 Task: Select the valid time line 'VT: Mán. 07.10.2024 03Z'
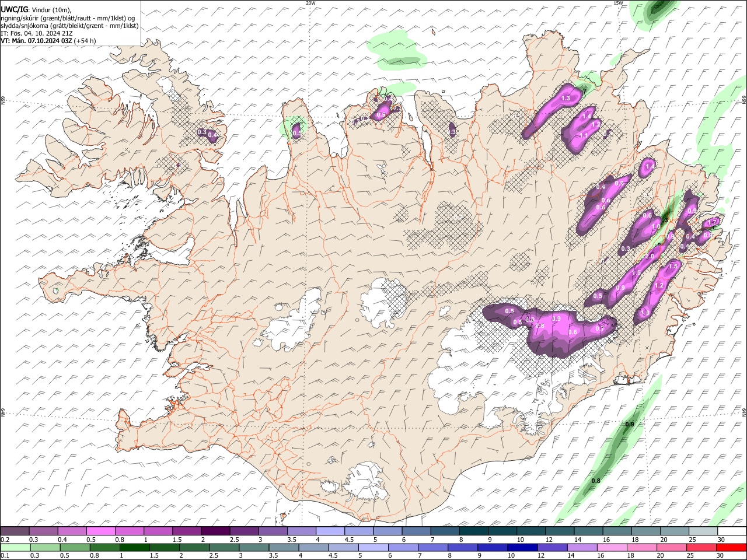[x=36, y=41]
